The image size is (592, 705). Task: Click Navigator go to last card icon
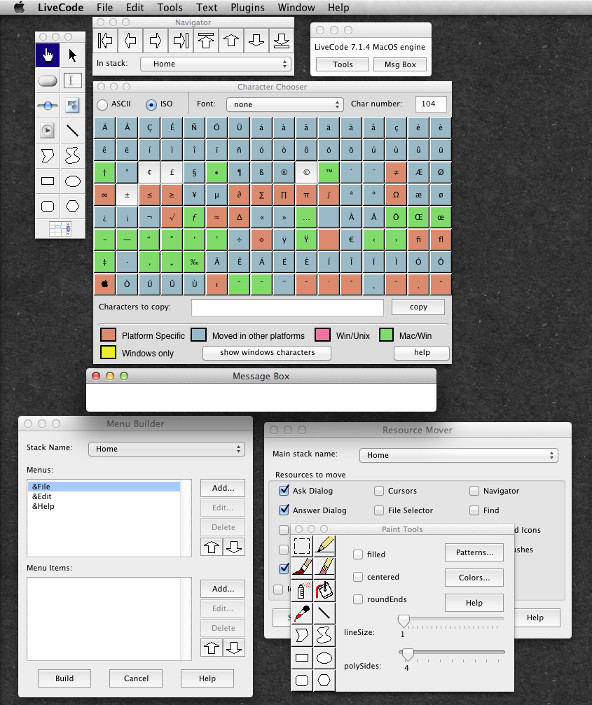tap(181, 40)
